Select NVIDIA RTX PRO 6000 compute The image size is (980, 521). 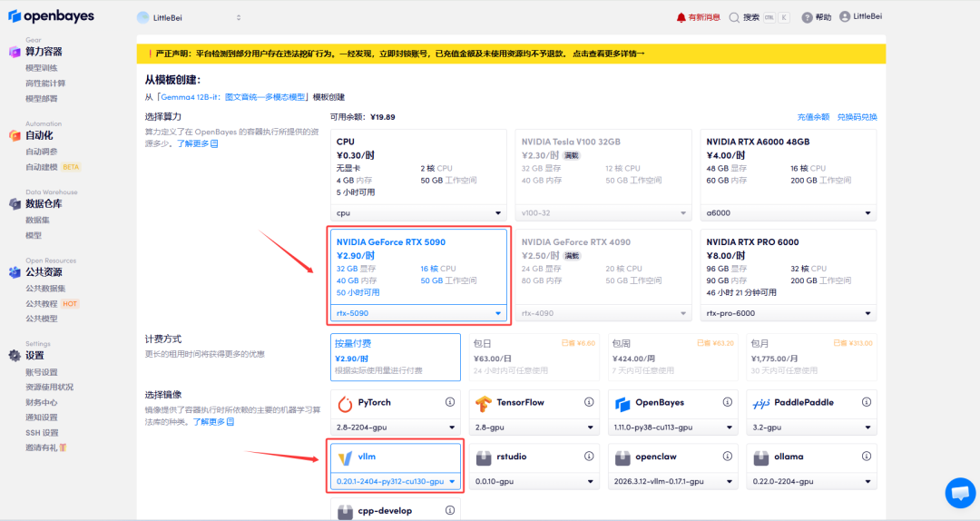(x=789, y=275)
